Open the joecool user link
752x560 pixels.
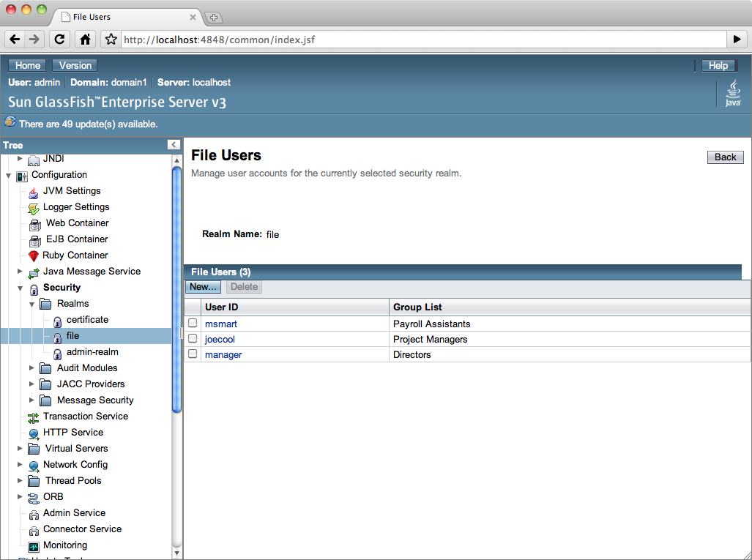click(220, 340)
